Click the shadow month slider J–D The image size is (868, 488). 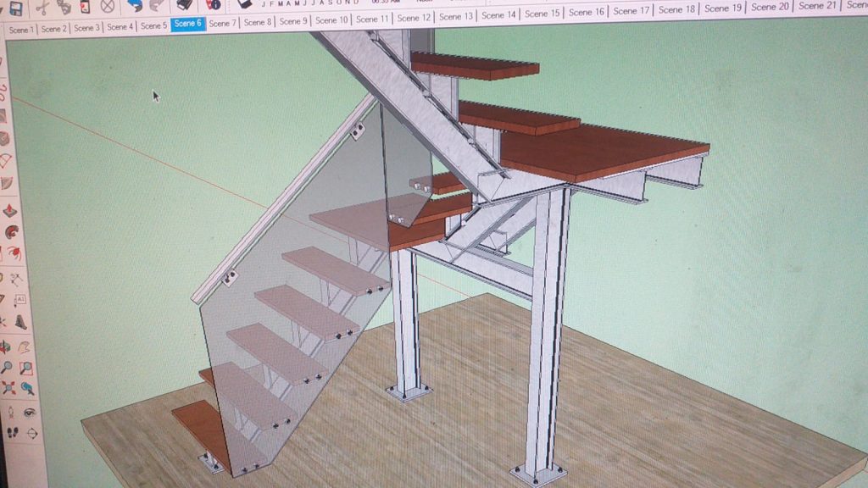click(310, 3)
